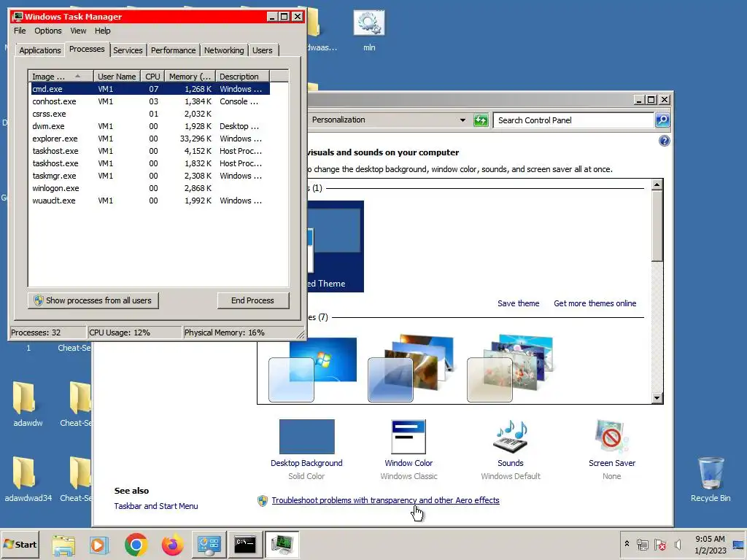The height and width of the screenshot is (560, 747).
Task: Switch to the Services tab
Action: [128, 50]
